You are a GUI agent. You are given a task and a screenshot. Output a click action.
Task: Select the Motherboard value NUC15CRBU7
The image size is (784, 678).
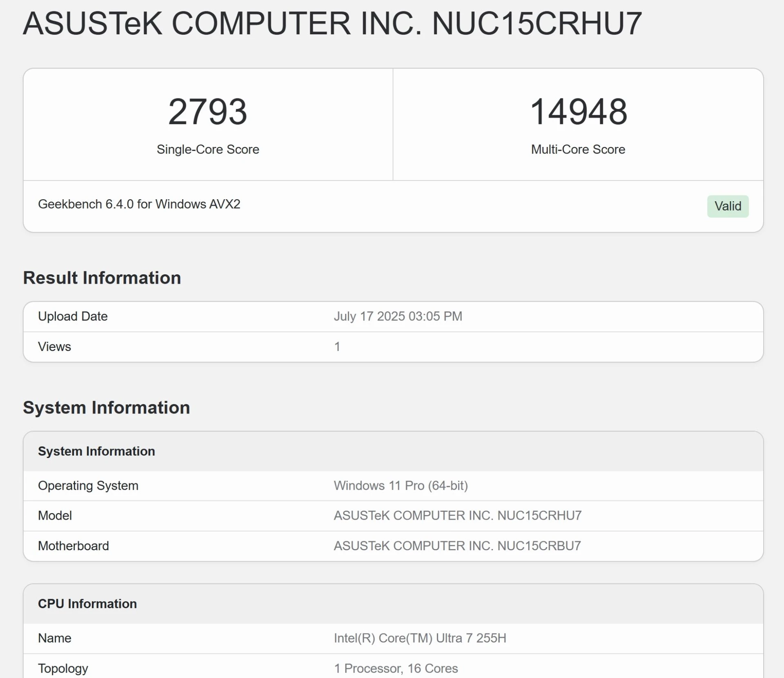click(457, 546)
